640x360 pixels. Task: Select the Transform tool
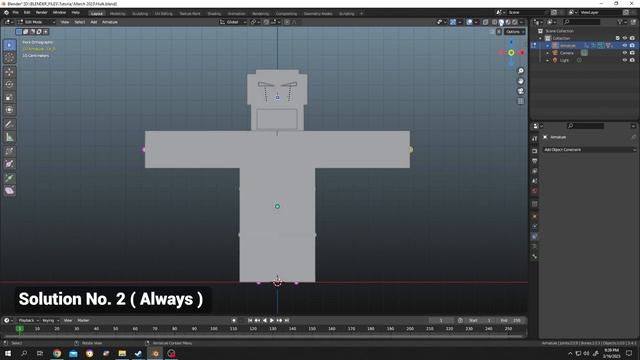tap(9, 110)
